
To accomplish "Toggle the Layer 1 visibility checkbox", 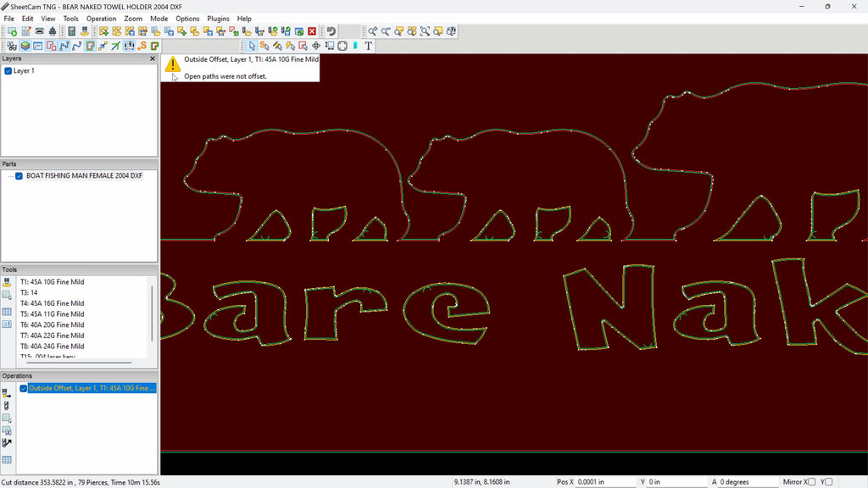I will tap(8, 71).
